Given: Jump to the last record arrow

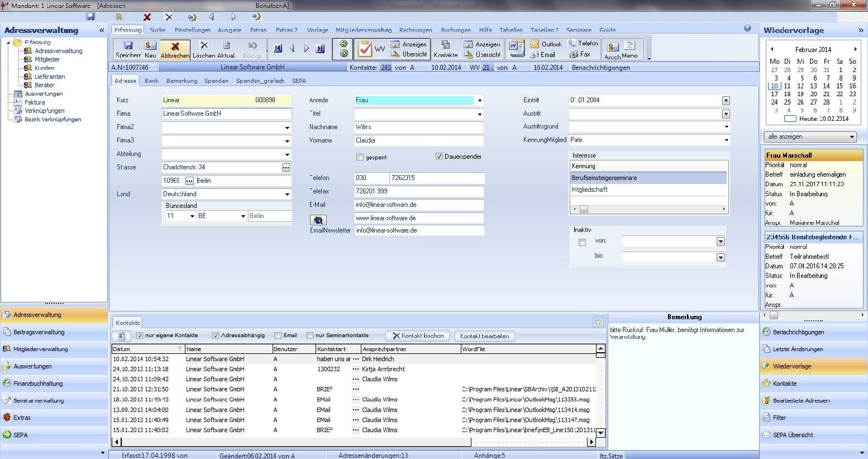Looking at the screenshot, I should (320, 49).
